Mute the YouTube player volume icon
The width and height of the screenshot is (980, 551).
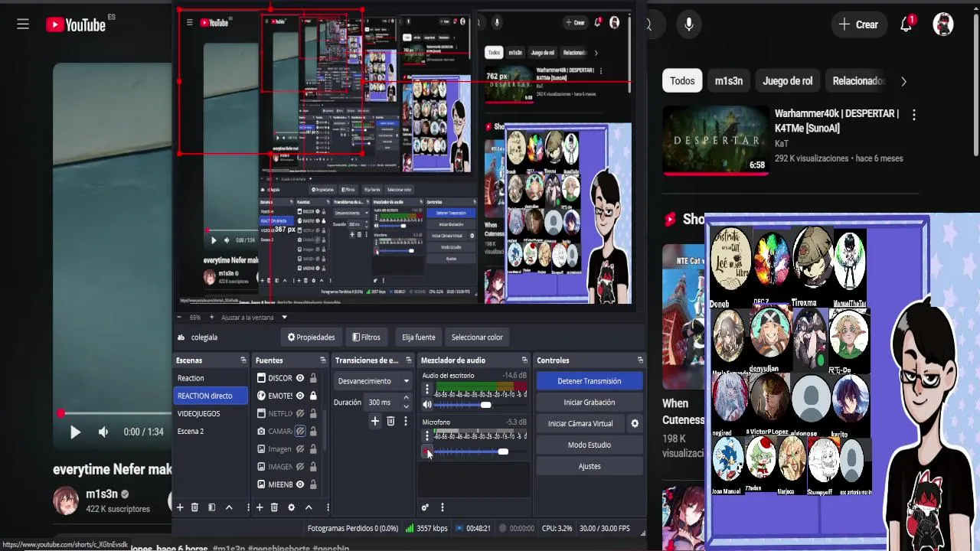tap(103, 432)
